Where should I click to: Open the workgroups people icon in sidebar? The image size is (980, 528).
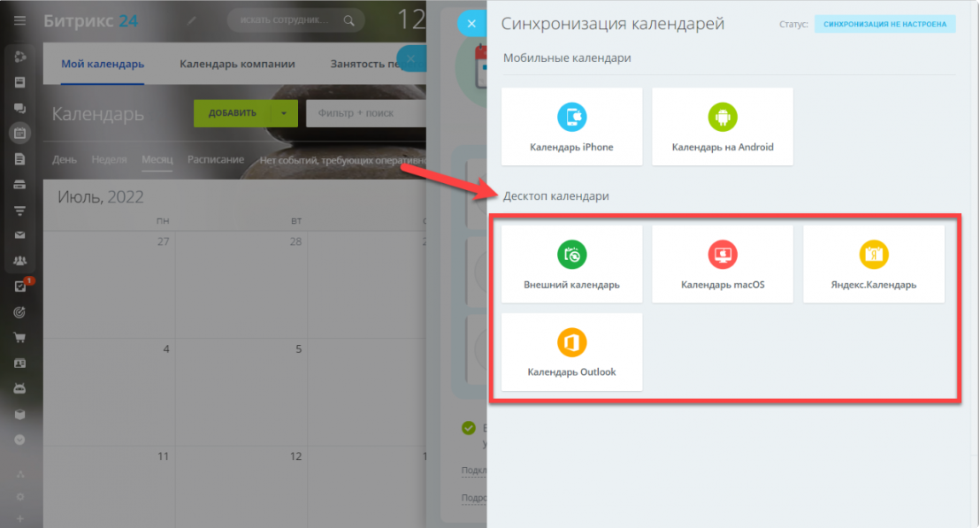(20, 261)
